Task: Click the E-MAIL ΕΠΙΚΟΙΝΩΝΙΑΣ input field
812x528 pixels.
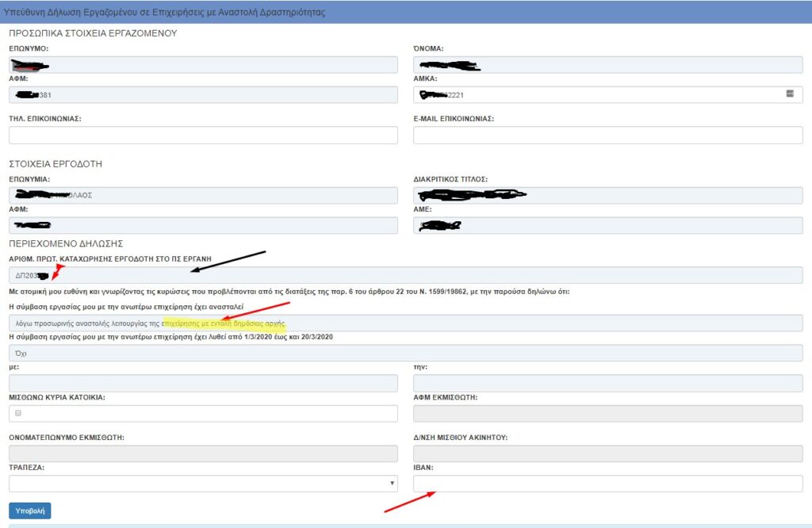Action: click(607, 136)
